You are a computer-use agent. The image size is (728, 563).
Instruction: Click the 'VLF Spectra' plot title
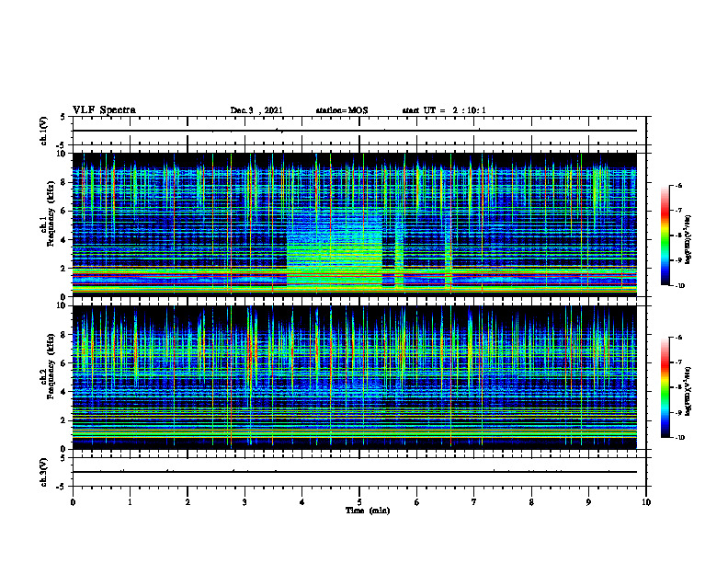pyautogui.click(x=104, y=110)
